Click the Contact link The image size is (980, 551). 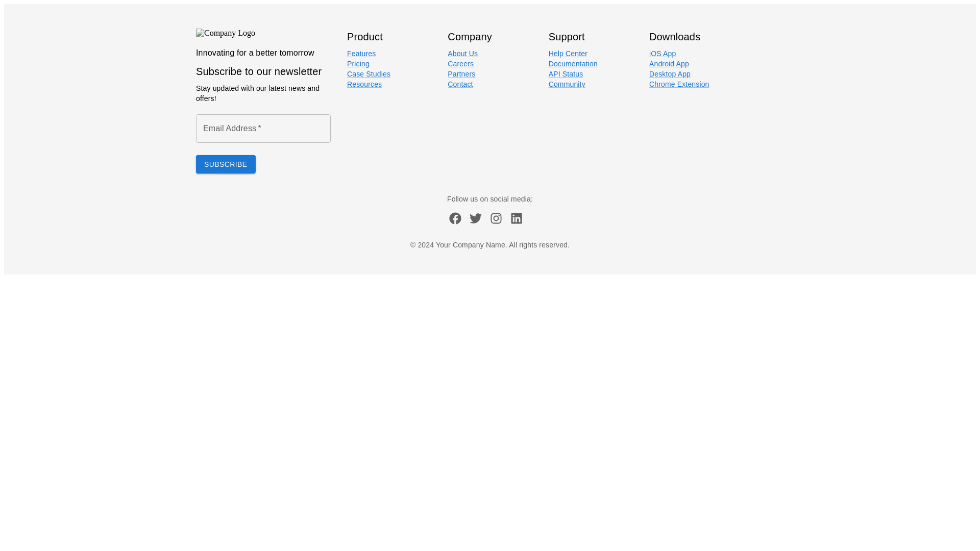(x=459, y=84)
